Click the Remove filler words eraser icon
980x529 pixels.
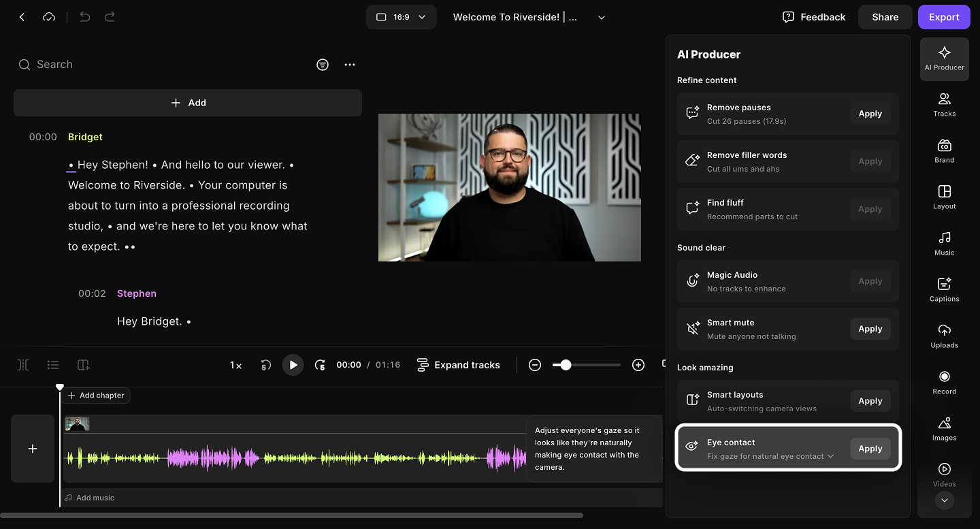pos(693,161)
